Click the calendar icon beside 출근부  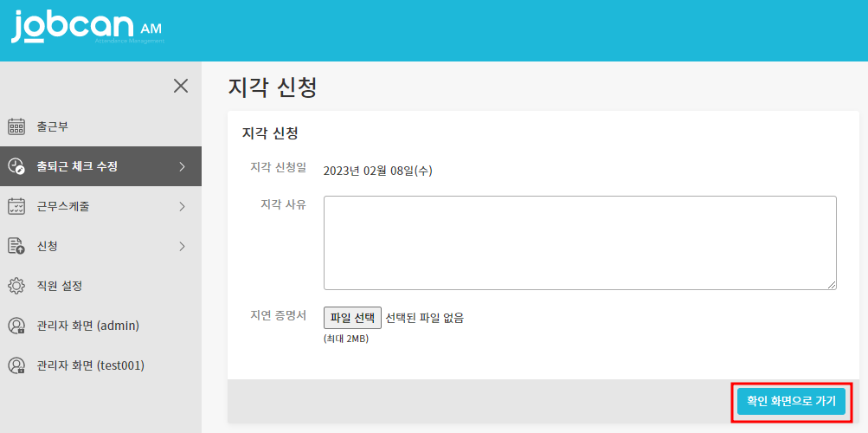click(x=16, y=126)
